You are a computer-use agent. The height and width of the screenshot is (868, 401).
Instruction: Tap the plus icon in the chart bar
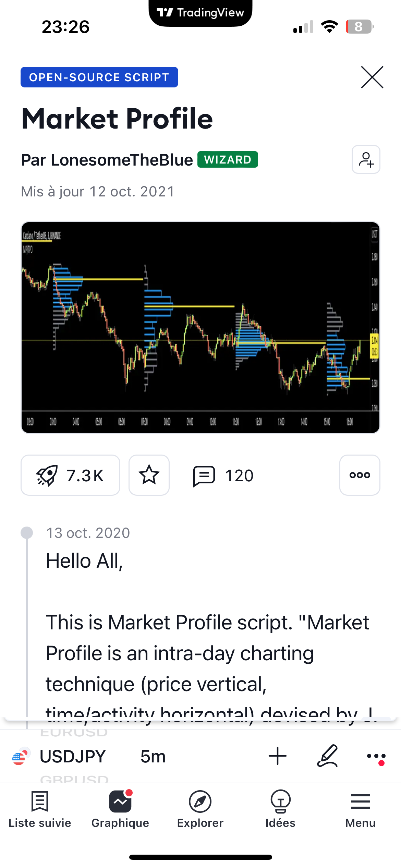pos(278,756)
